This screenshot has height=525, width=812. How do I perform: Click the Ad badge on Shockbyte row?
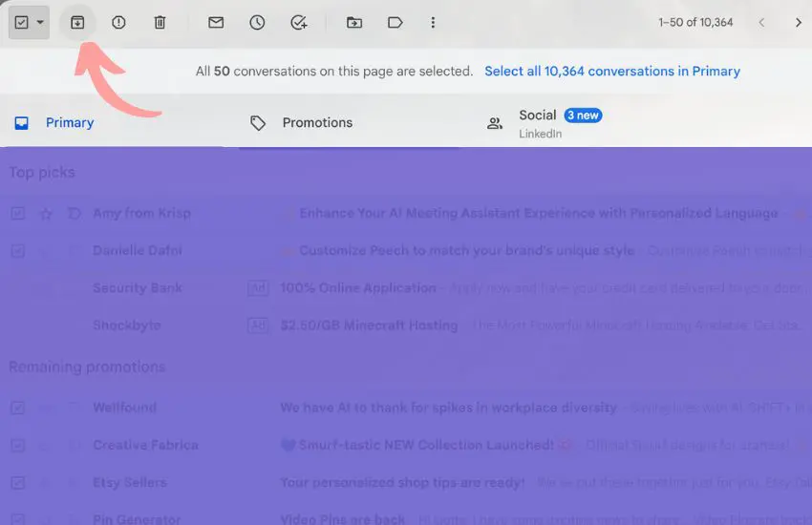tap(258, 325)
